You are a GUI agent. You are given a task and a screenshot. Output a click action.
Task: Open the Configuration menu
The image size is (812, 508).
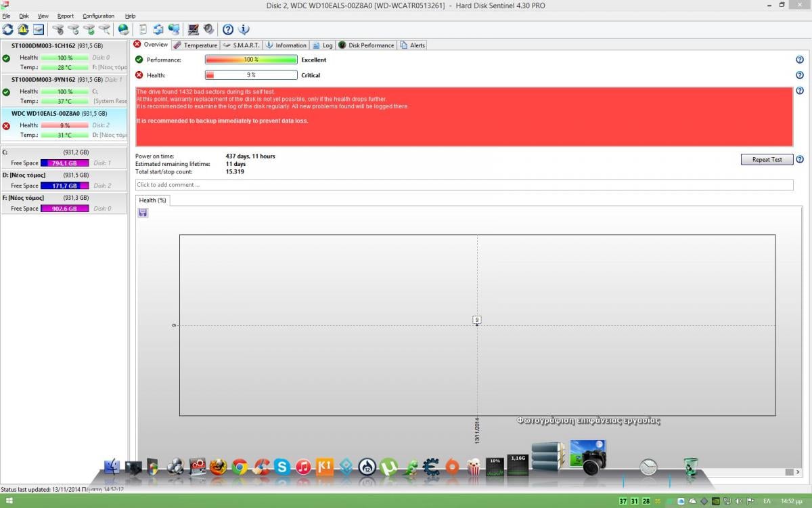98,16
